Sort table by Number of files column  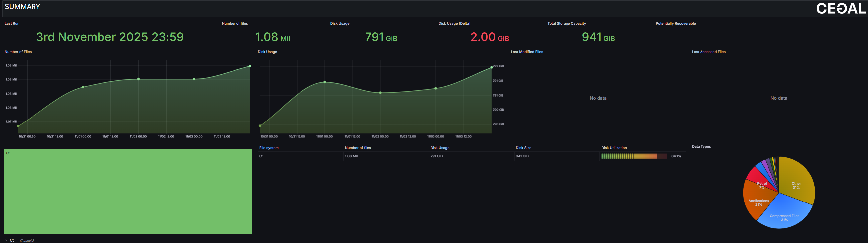[358, 148]
